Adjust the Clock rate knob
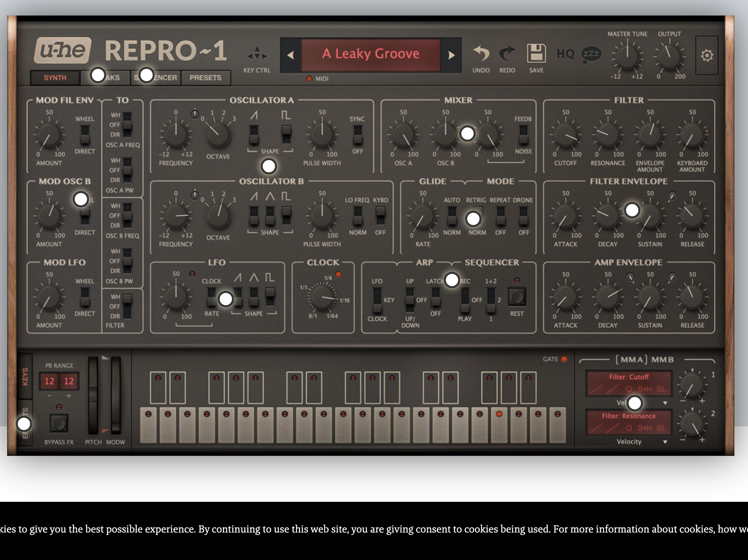 tap(322, 297)
